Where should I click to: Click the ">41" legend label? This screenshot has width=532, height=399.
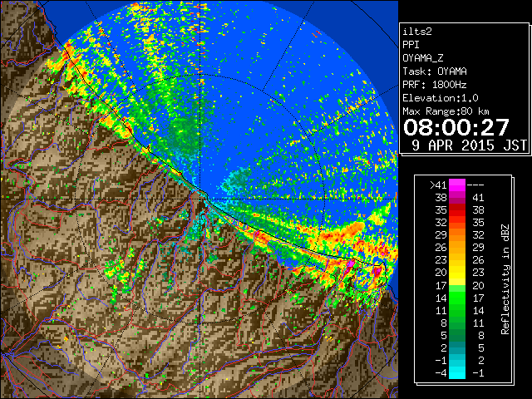pyautogui.click(x=438, y=185)
